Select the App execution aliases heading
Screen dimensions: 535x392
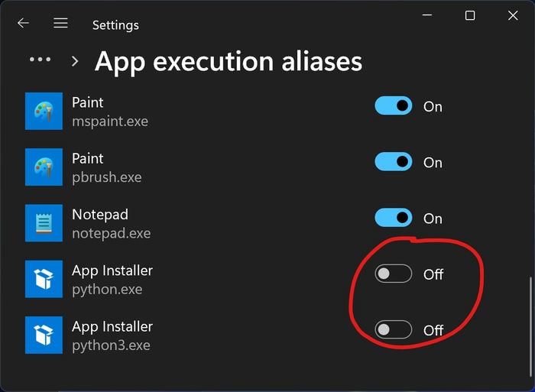coord(229,62)
